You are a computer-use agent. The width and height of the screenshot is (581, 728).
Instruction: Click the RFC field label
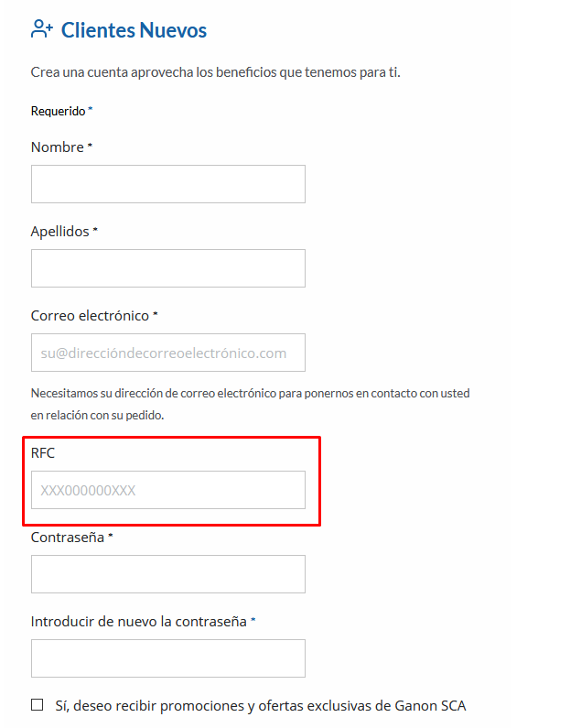[43, 452]
